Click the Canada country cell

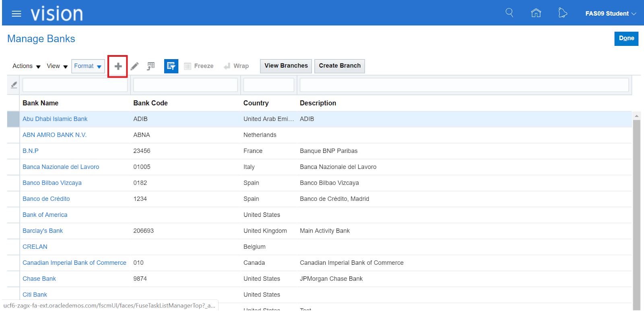pos(254,263)
